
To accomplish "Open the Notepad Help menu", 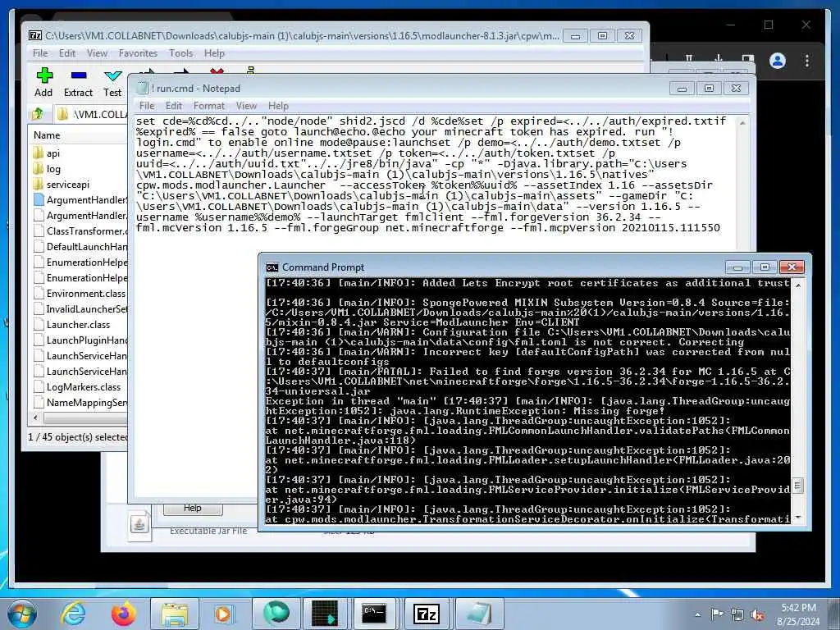I will (278, 106).
